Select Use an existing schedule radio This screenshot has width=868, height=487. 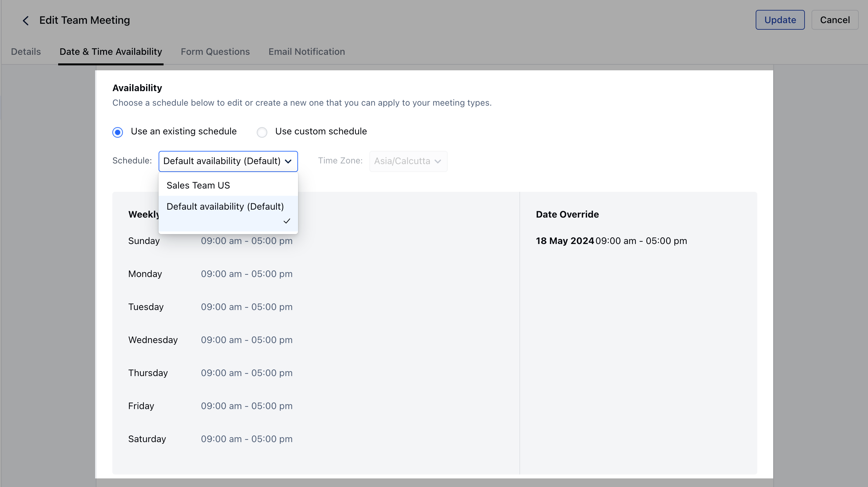click(118, 132)
